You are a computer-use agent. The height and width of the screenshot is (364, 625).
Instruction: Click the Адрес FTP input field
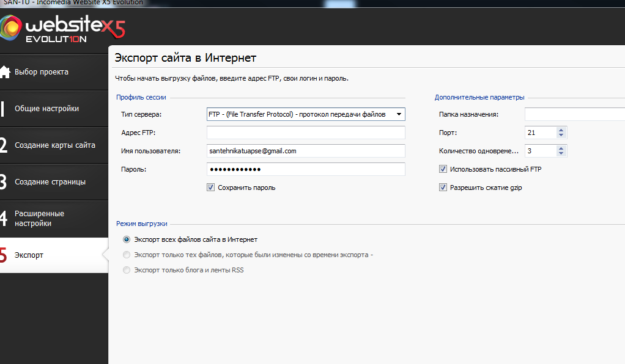306,133
